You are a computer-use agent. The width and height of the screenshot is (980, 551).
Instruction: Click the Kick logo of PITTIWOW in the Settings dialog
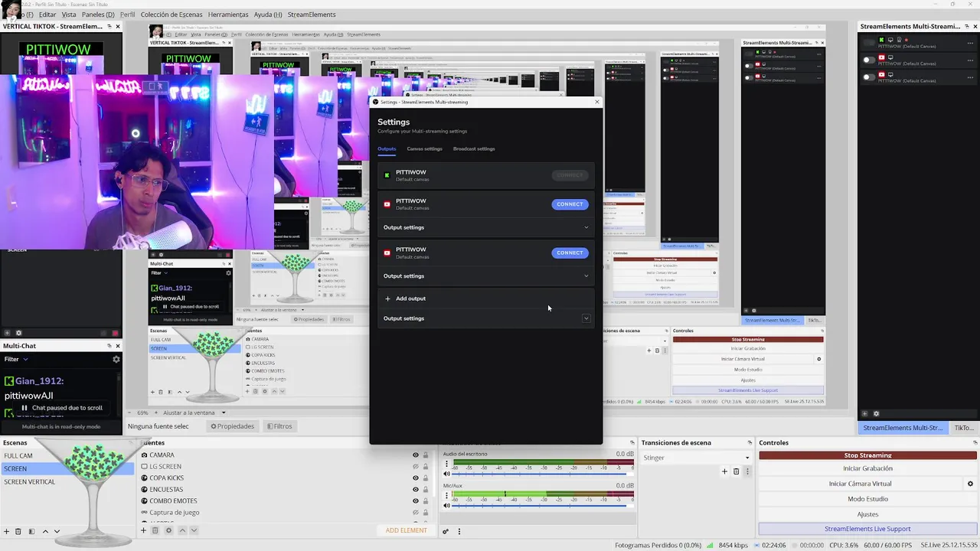pos(387,175)
